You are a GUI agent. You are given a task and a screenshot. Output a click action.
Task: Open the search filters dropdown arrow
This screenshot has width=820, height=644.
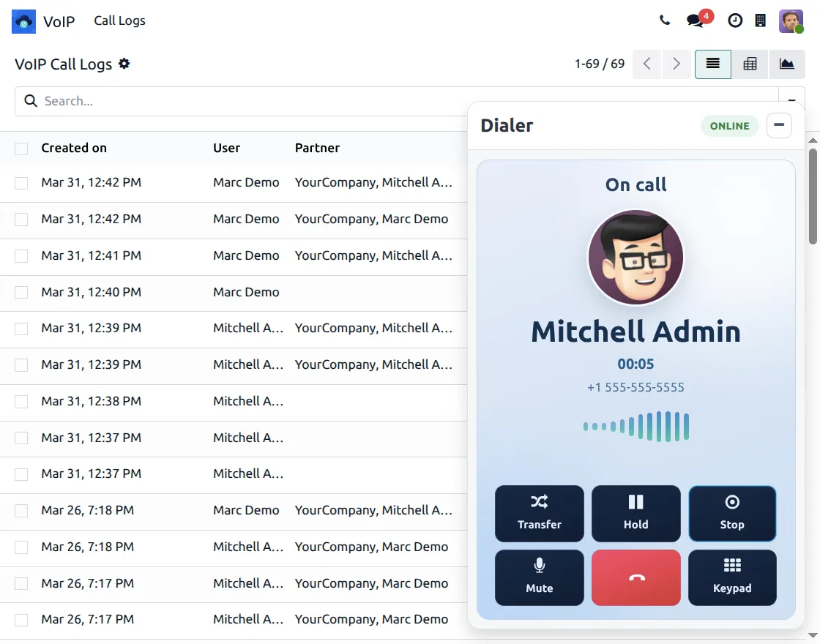click(x=791, y=101)
